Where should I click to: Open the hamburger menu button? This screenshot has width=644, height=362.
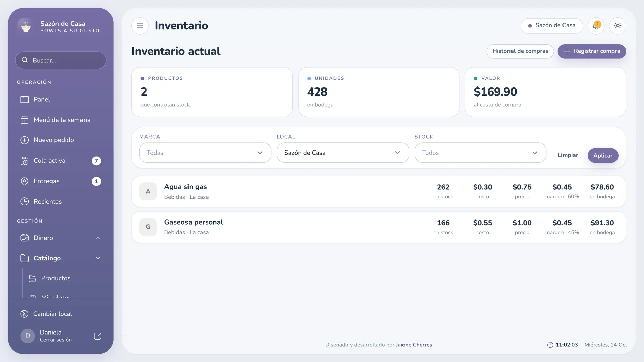coord(140,26)
